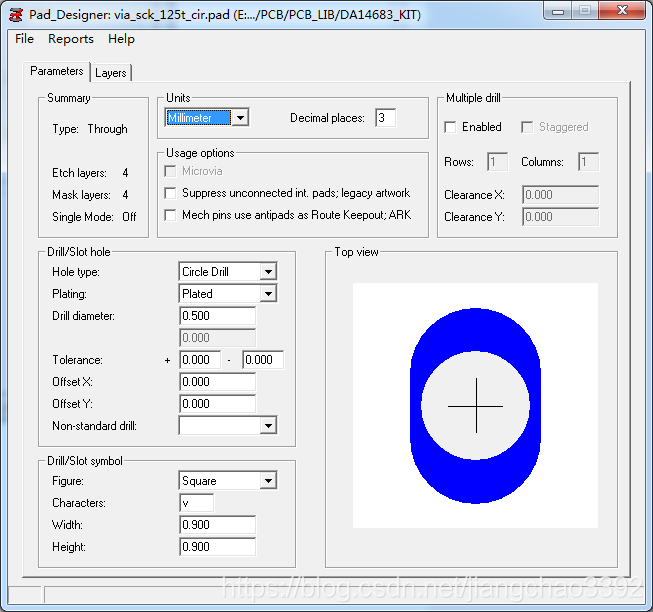Open the File menu

[x=25, y=39]
